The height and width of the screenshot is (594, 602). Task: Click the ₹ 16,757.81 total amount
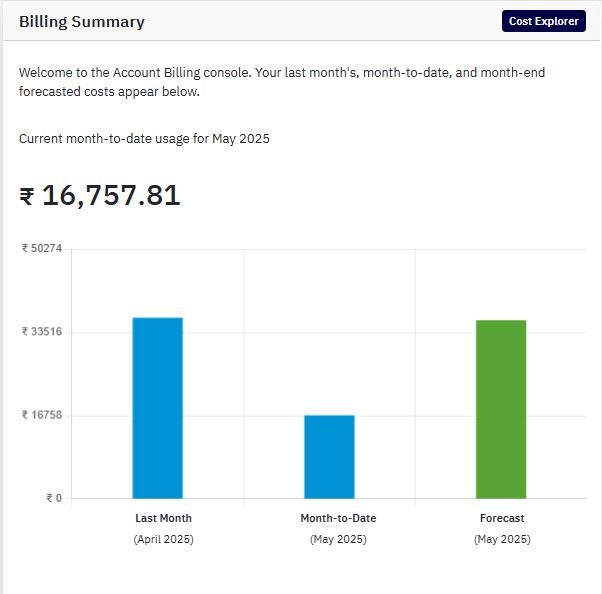click(100, 195)
